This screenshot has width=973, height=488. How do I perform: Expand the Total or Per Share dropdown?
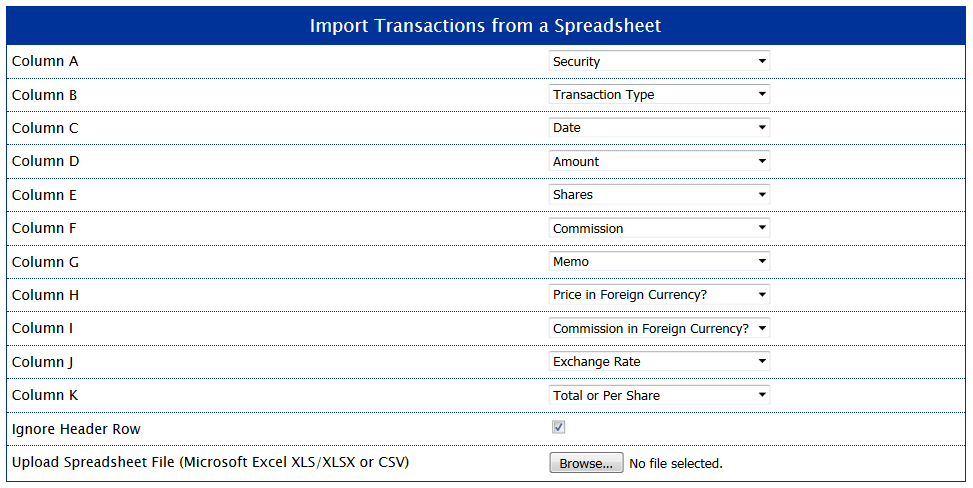[x=659, y=395]
